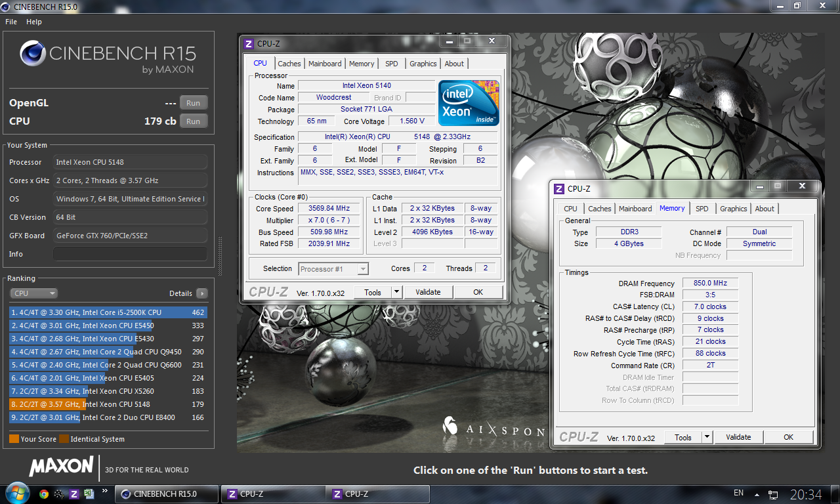Click Validate in processor CPU-Z window
Image resolution: width=840 pixels, height=504 pixels.
428,292
